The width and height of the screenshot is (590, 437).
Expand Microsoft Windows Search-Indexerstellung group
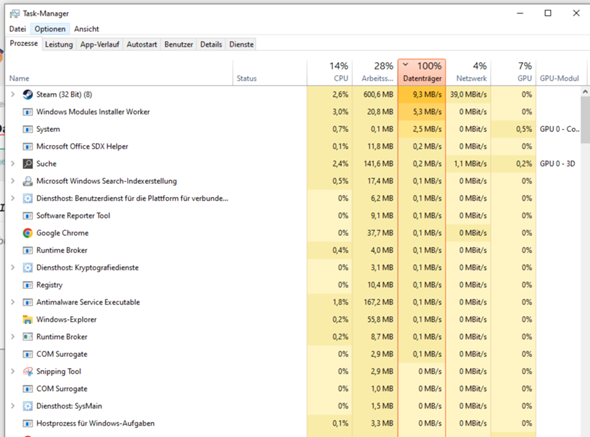12,181
